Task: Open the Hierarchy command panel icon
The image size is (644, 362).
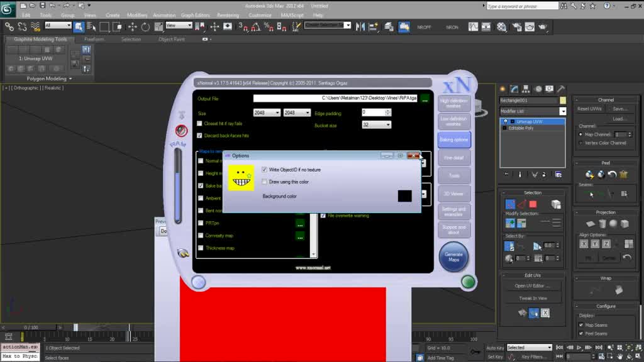Action: [526, 89]
